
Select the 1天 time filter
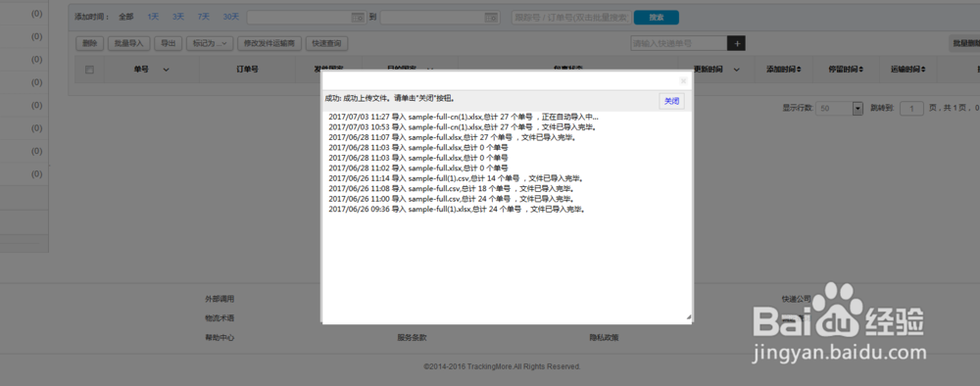153,18
